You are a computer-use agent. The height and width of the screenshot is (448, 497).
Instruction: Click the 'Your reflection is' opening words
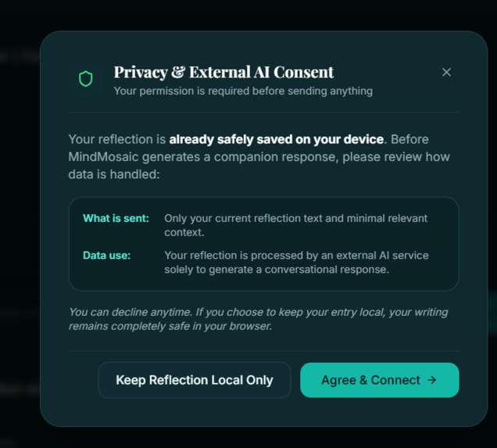[x=117, y=139]
